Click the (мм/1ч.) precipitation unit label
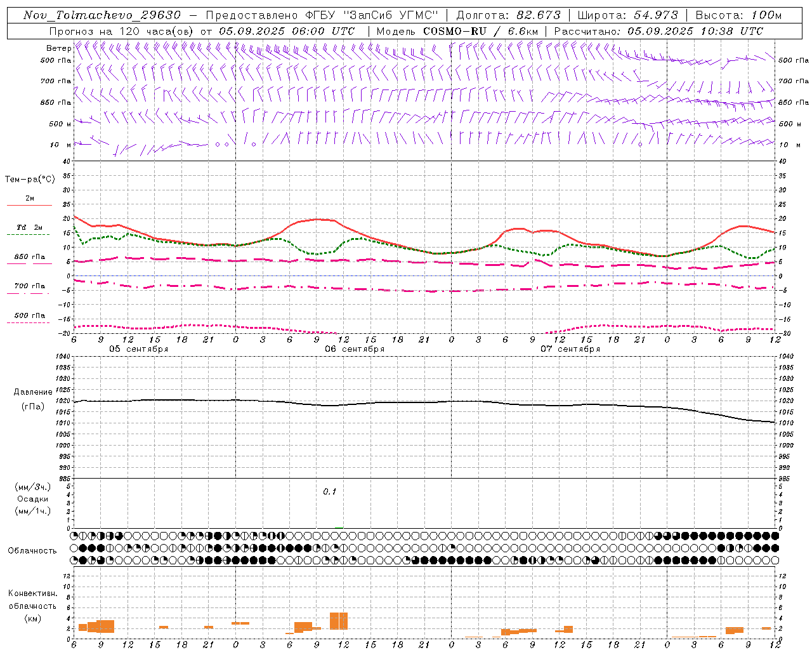This screenshot has width=812, height=650. [x=32, y=511]
